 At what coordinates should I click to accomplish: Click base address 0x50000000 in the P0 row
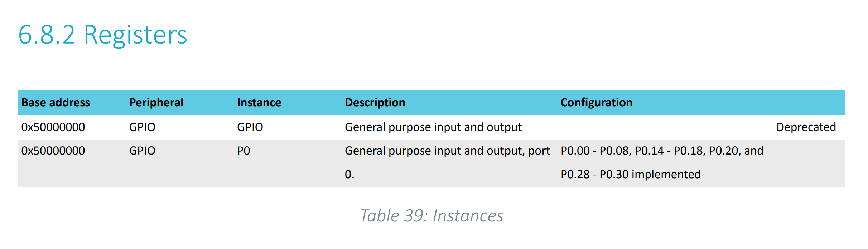coord(53,151)
